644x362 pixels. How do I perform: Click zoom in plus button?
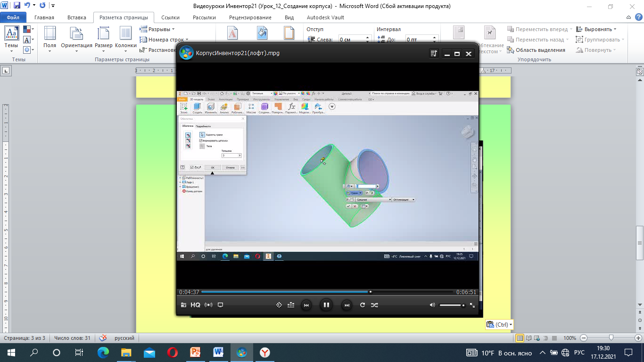click(x=638, y=338)
